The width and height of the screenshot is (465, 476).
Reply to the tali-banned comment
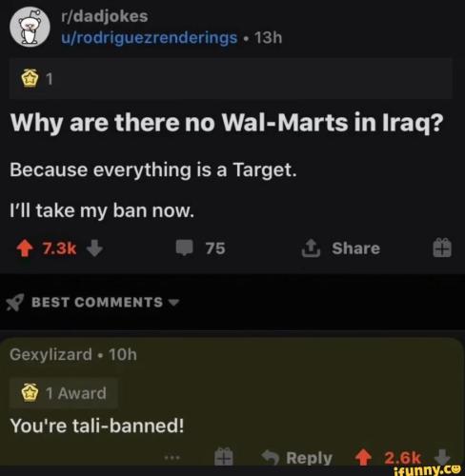coord(297,458)
